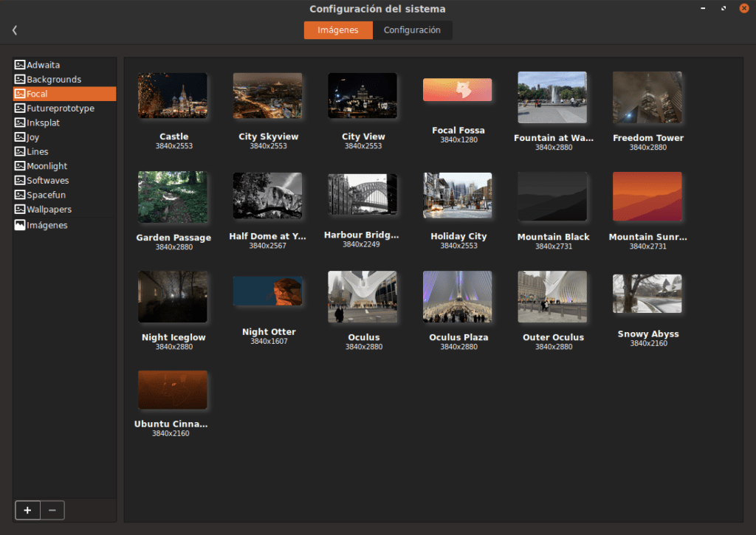
Task: Choose the Spacefun wallpaper folder
Action: [47, 195]
